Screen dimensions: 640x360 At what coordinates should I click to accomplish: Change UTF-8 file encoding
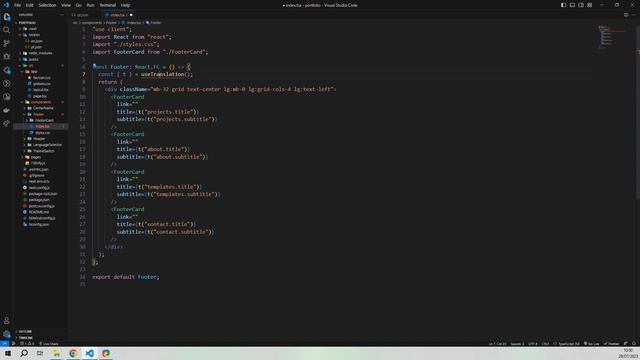click(533, 344)
